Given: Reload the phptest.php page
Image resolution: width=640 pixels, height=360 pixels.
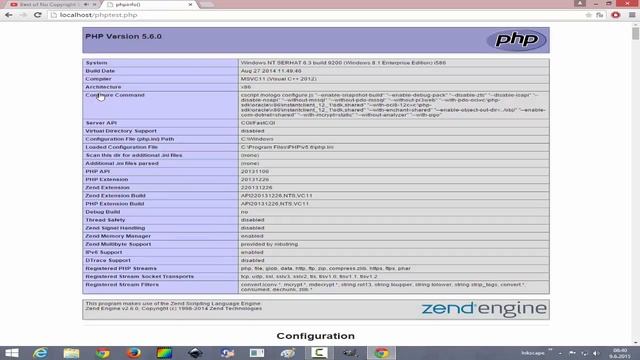Looking at the screenshot, I should (38, 15).
